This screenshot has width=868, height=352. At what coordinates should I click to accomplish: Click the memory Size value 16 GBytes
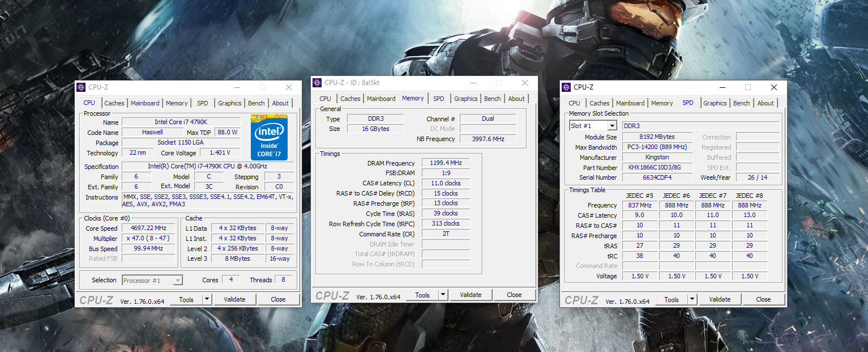click(375, 129)
